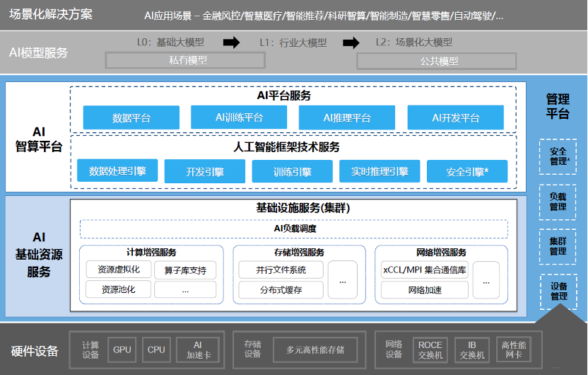Click the L2: 场景化大模型 text
588x375 pixels.
coord(414,42)
